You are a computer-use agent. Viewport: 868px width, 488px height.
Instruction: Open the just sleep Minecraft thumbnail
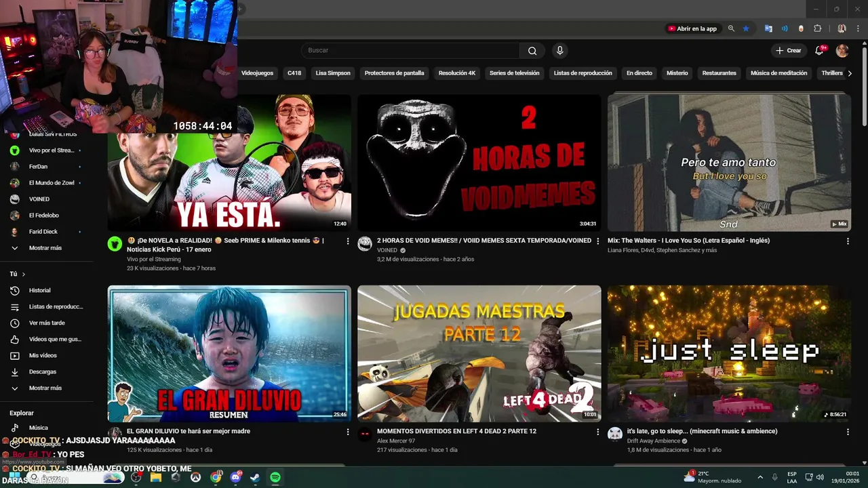tap(729, 353)
